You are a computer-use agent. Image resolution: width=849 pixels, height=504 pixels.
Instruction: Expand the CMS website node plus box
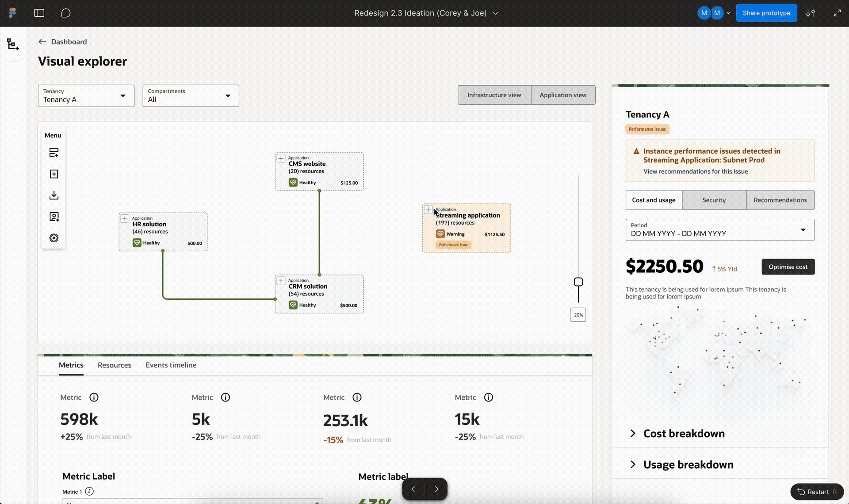pyautogui.click(x=281, y=158)
